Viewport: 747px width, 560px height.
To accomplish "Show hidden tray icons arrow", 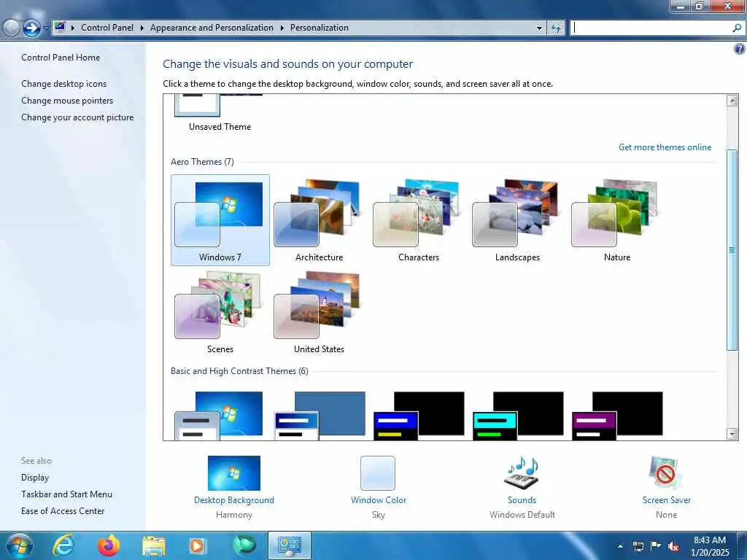I will click(620, 546).
